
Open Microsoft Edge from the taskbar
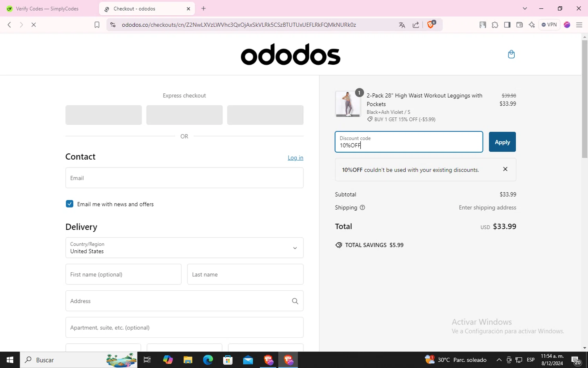(x=208, y=360)
